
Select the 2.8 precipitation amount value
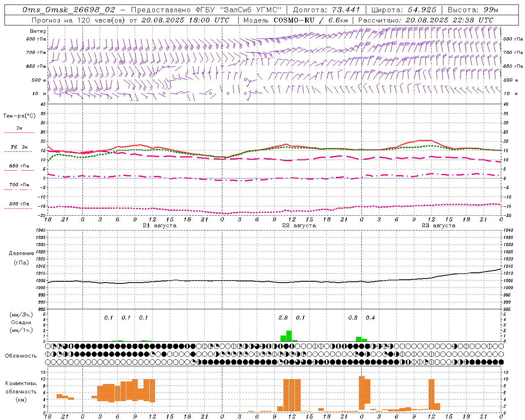tap(283, 318)
